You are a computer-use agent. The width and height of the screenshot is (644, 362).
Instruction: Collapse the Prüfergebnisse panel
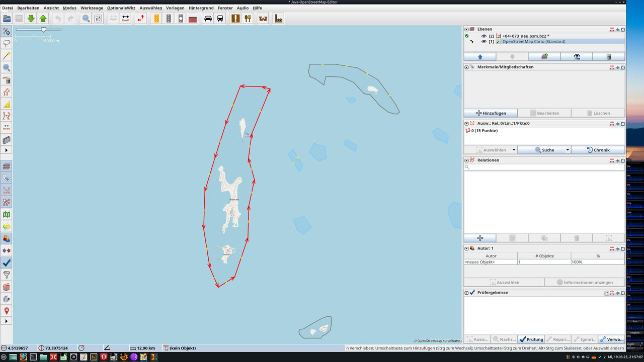pyautogui.click(x=466, y=293)
